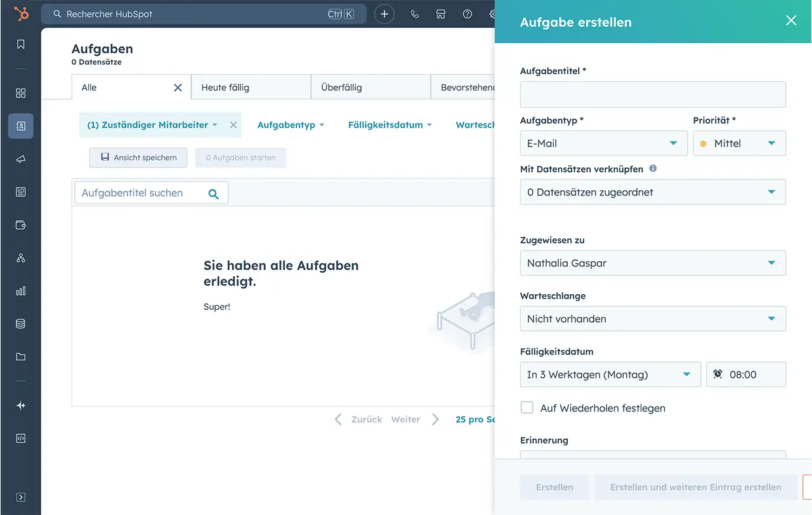The image size is (812, 515).
Task: Remove the Zuständiger Mitarbeiter filter
Action: click(233, 125)
